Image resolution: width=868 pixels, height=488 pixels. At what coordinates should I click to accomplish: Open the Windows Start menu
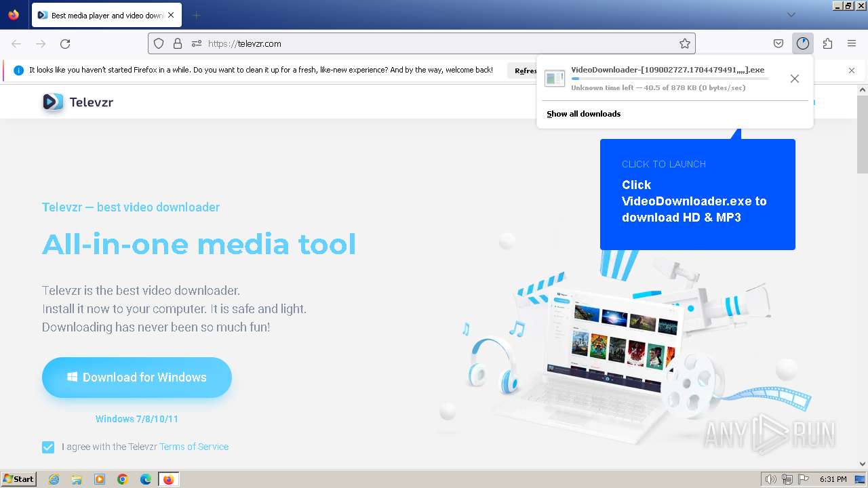pos(18,479)
